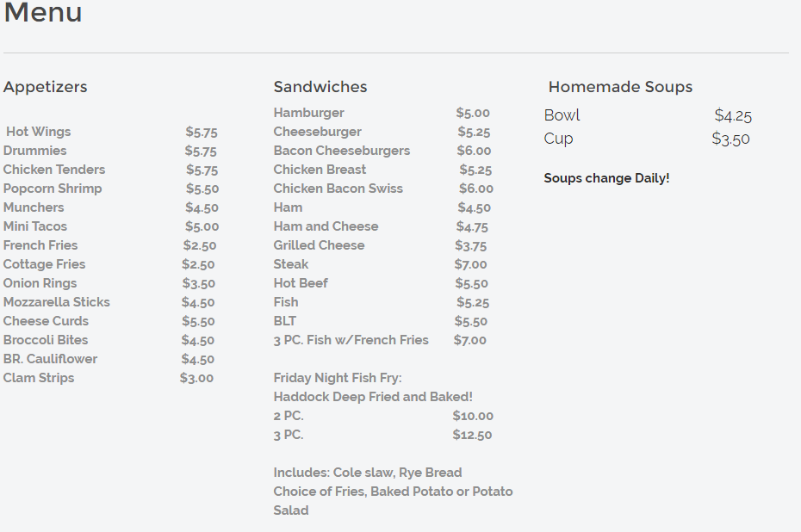Click the Clam Strips entry
The height and width of the screenshot is (532, 801).
[39, 378]
